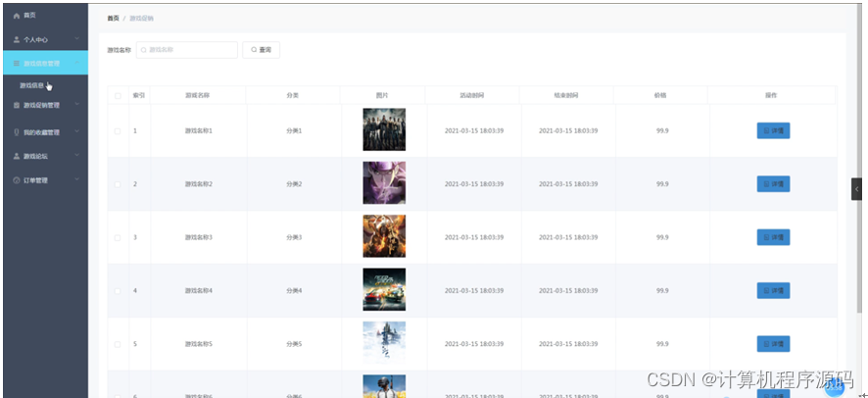Check the box for row 游戏名称1
This screenshot has width=868, height=398.
(x=118, y=131)
